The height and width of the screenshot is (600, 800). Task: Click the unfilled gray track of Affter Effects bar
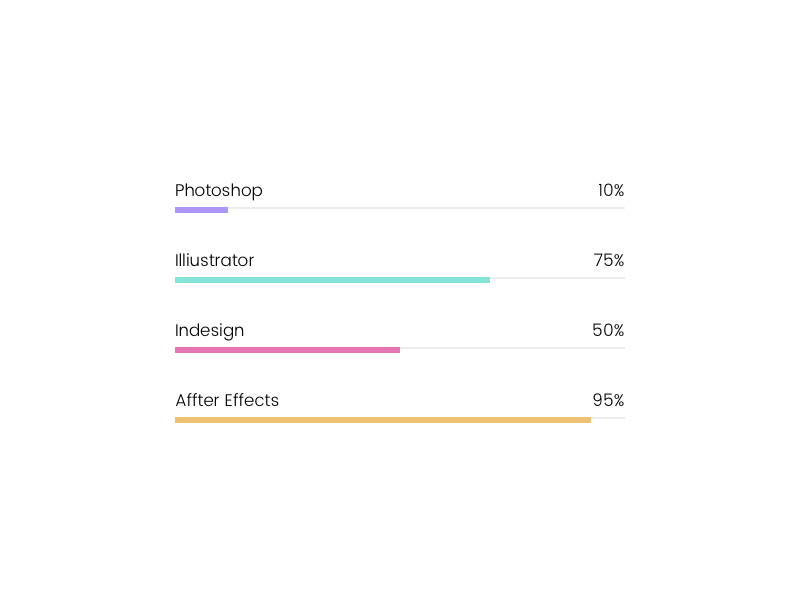click(608, 418)
